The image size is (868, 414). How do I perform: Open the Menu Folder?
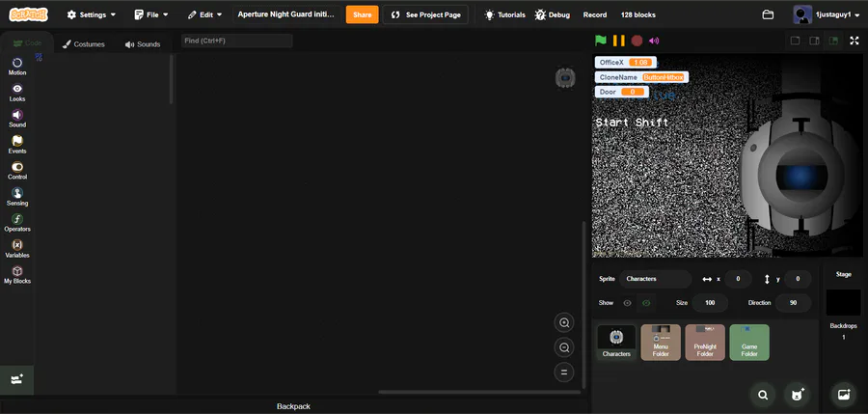pos(661,343)
